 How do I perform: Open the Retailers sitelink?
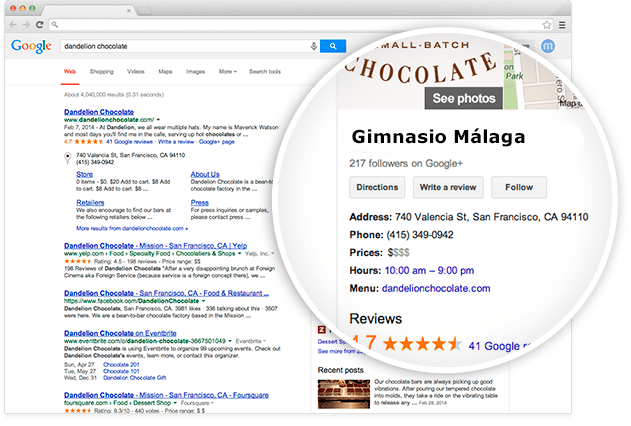90,203
